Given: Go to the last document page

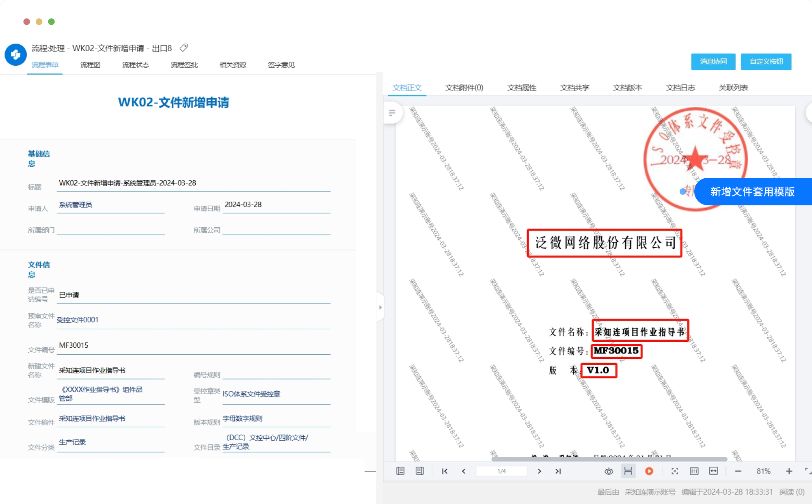Looking at the screenshot, I should 558,471.
